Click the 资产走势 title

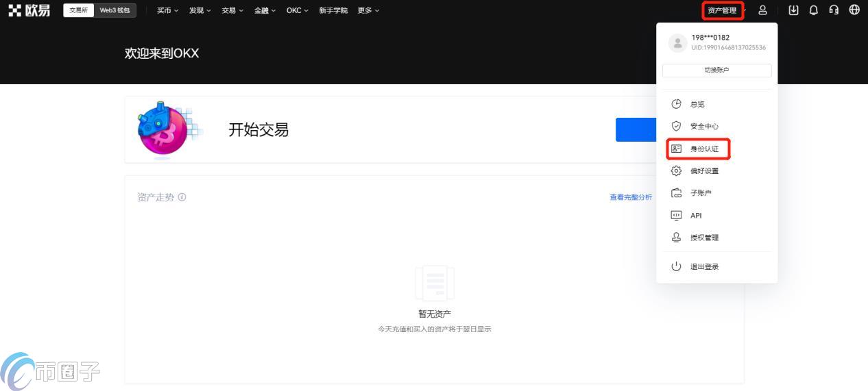coord(156,197)
